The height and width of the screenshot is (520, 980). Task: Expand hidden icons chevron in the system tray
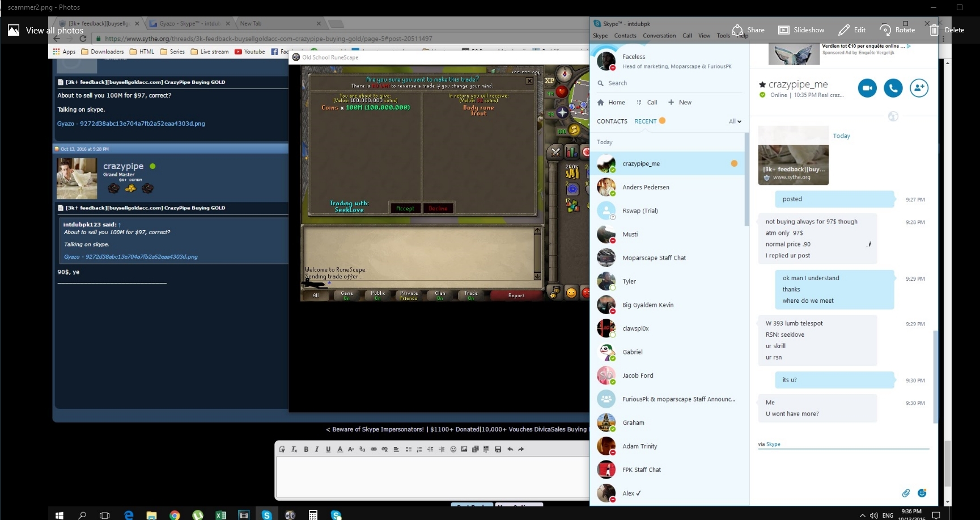862,515
